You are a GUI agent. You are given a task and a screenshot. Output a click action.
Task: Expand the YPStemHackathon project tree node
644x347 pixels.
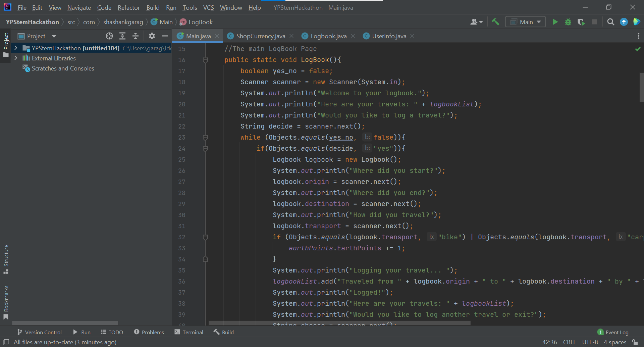(x=16, y=48)
